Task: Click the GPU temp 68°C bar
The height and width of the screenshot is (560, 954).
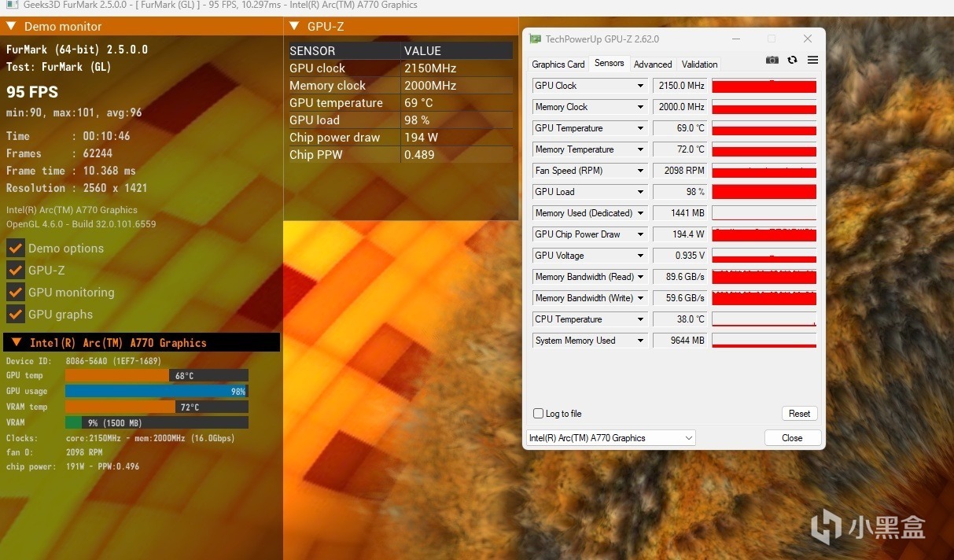Action: point(157,376)
